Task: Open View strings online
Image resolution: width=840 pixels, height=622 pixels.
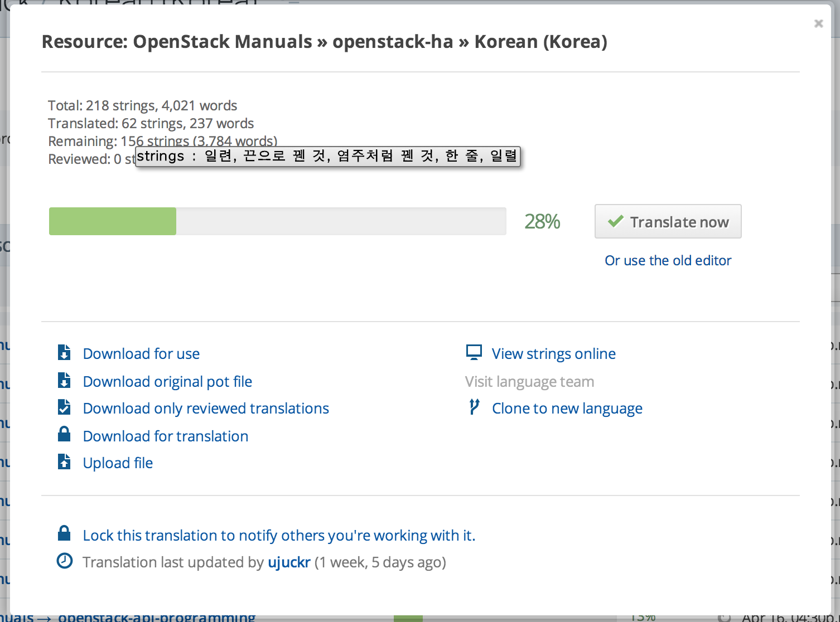Action: pos(553,354)
